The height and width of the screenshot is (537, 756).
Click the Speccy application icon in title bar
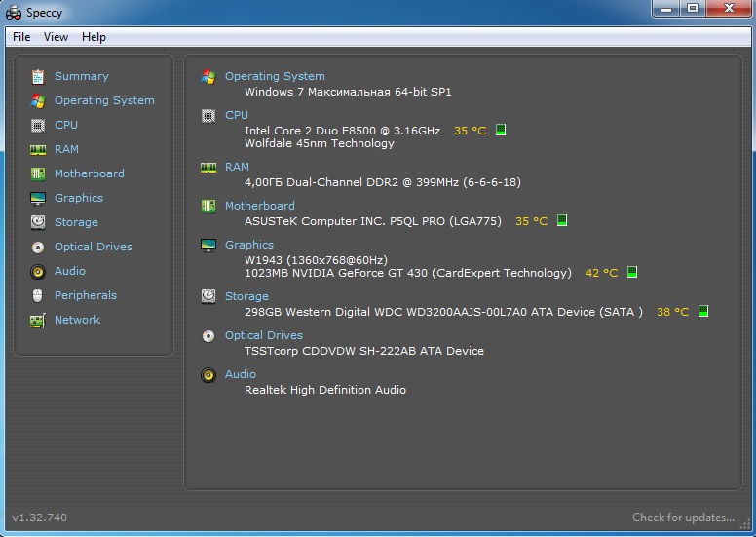[x=14, y=13]
